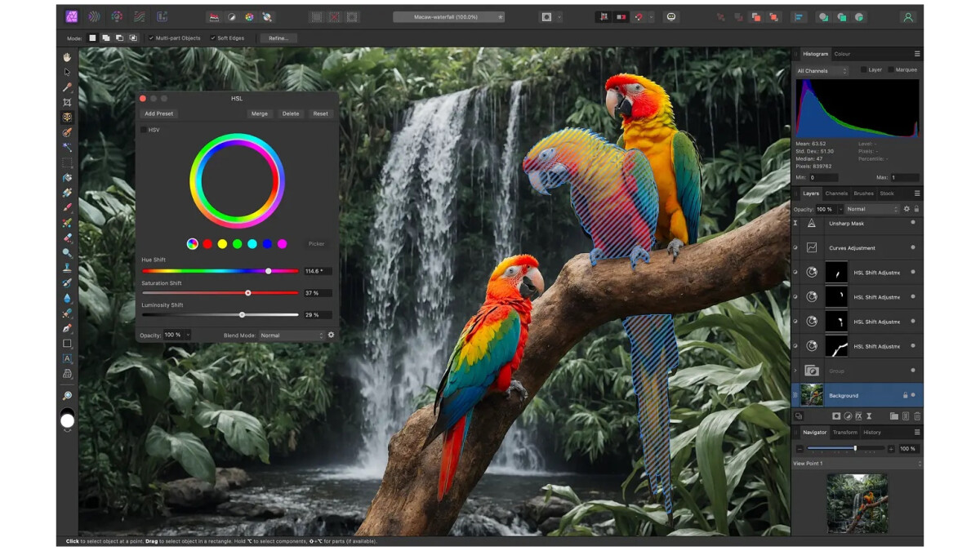Viewport: 980px width, 551px height.
Task: Open the History tab
Action: coord(872,432)
